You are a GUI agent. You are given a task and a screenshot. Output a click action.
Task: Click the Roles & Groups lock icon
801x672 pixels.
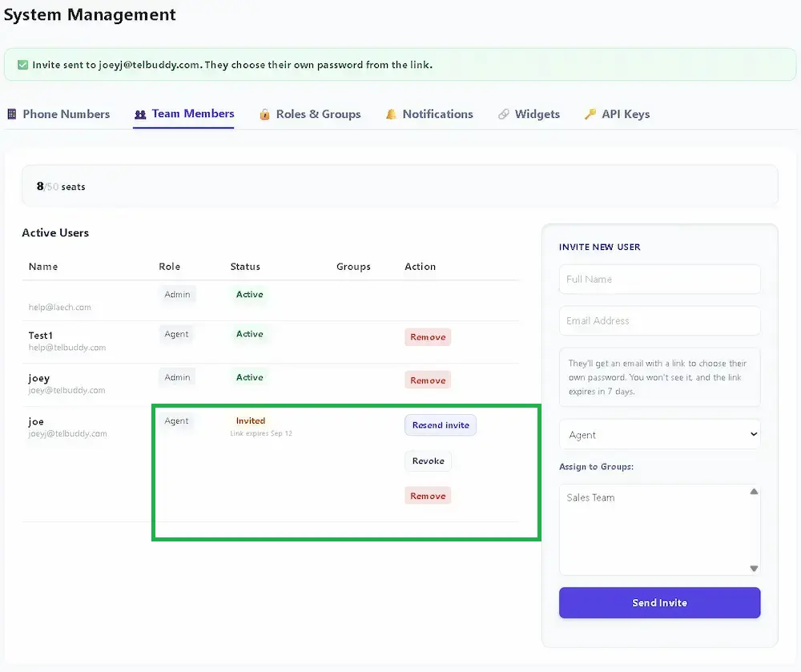[264, 114]
